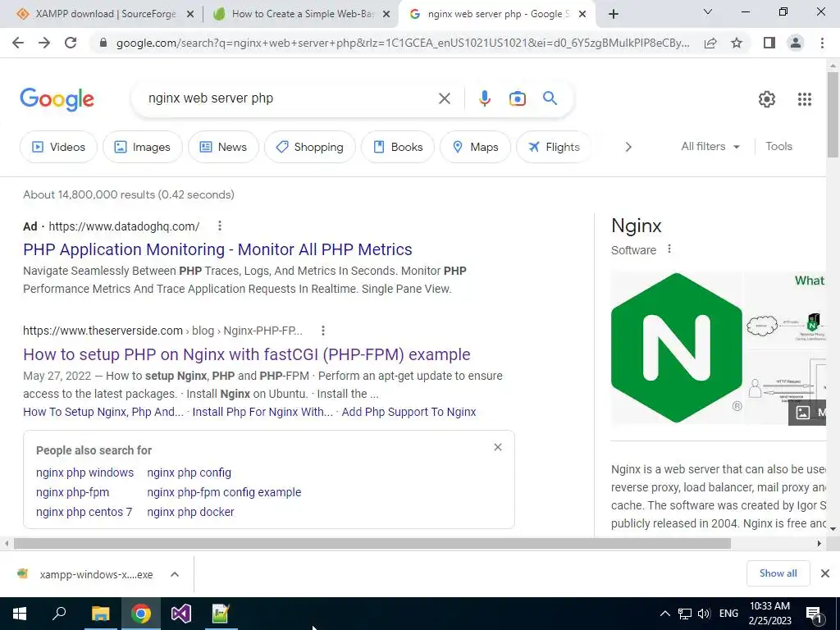Open Chrome's three-dot menu
The width and height of the screenshot is (840, 630).
coord(822,43)
